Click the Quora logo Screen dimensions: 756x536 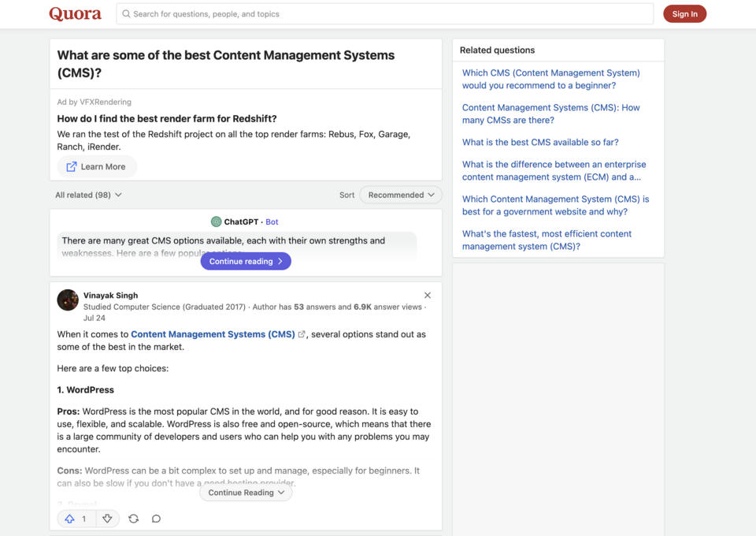click(x=76, y=14)
